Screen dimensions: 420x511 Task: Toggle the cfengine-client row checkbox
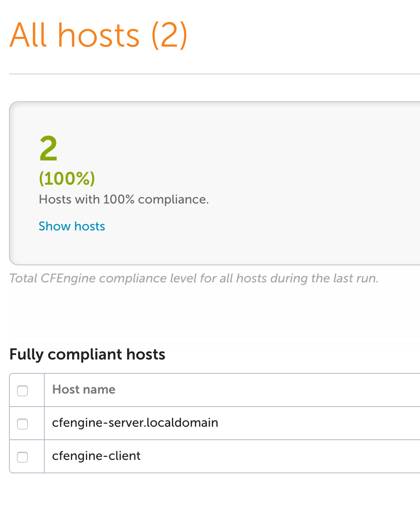[x=22, y=457]
